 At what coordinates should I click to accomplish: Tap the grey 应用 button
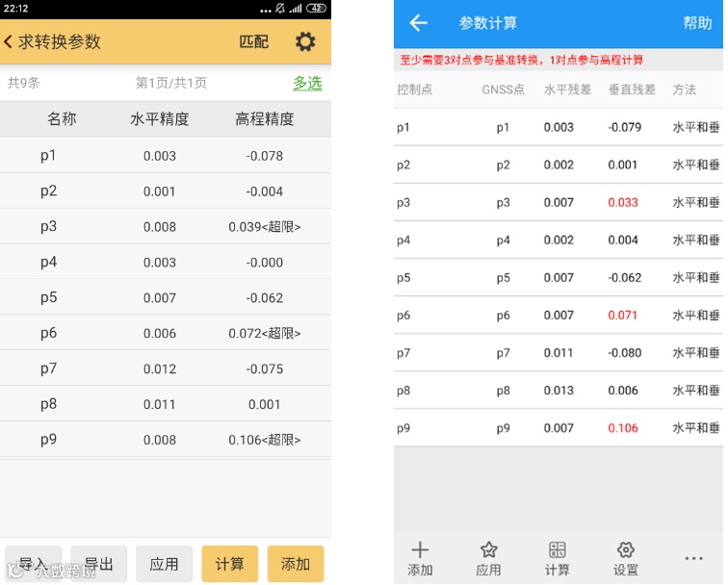click(x=164, y=564)
